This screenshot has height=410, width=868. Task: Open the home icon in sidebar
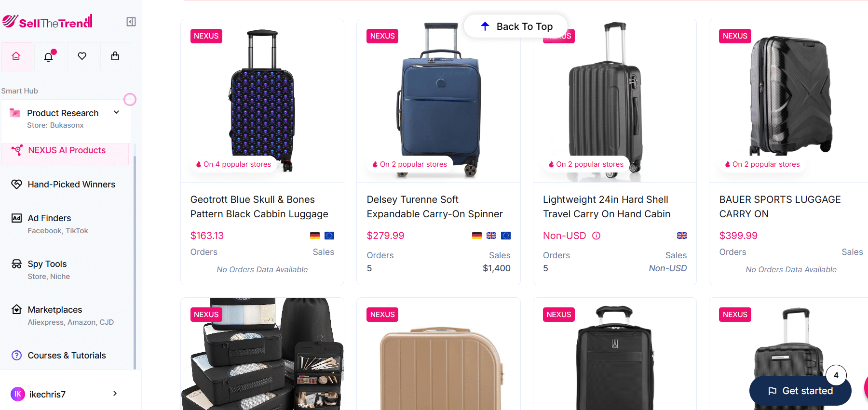click(x=16, y=56)
